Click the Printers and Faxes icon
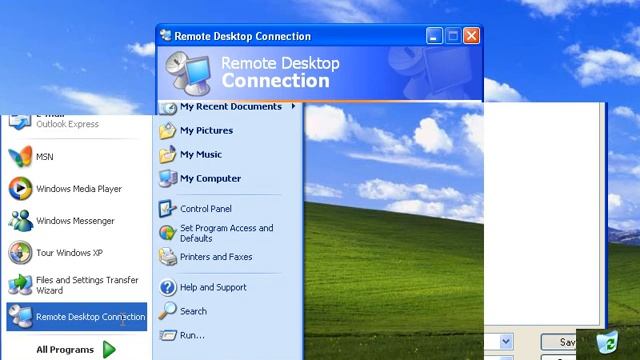This screenshot has width=640, height=360. pyautogui.click(x=167, y=257)
